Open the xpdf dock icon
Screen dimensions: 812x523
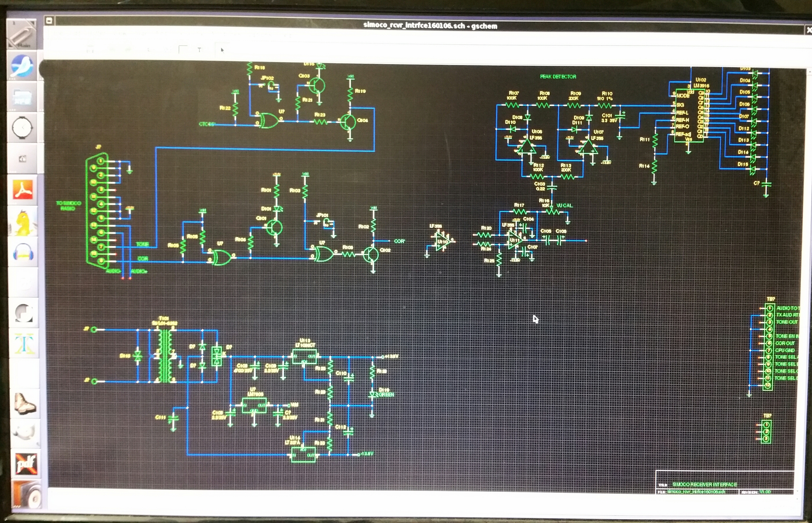point(26,464)
